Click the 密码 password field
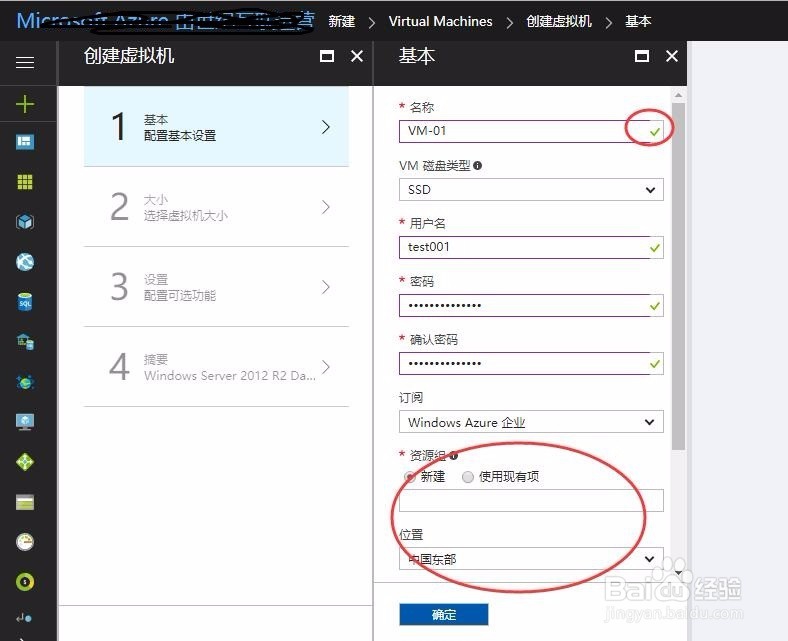788x641 pixels. tap(531, 305)
